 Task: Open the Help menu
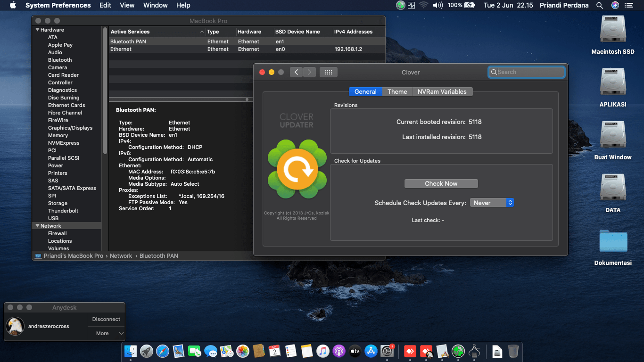[x=183, y=5]
